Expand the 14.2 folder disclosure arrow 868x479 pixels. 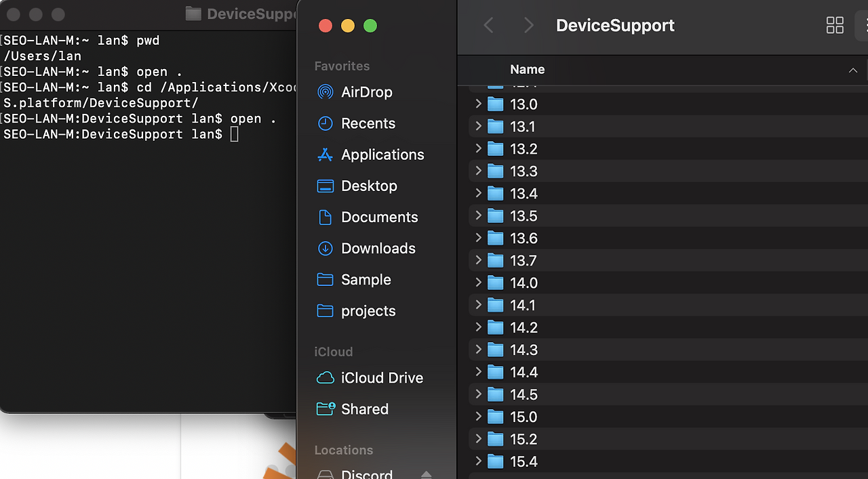(x=478, y=327)
